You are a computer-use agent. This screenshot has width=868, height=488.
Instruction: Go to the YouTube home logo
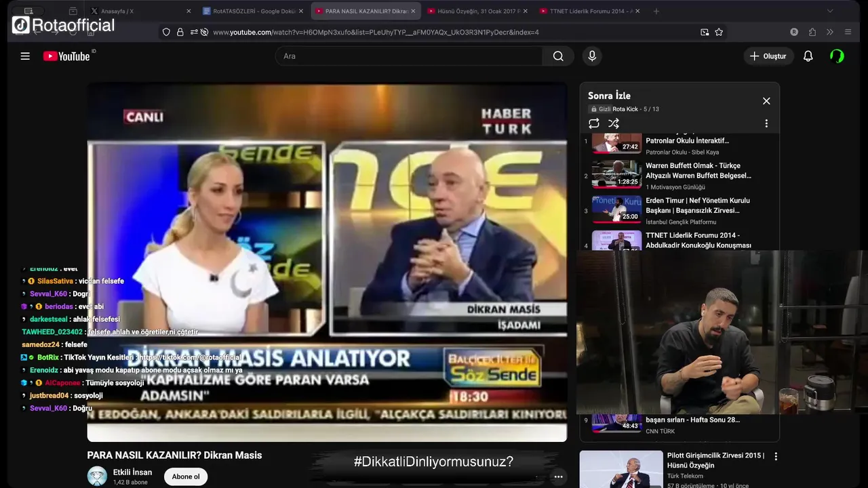pos(66,56)
